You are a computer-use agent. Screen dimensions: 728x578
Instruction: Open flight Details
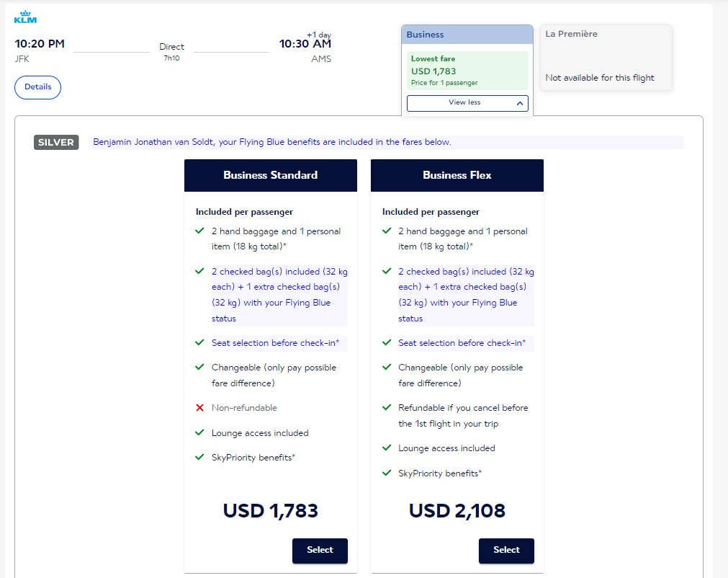point(37,87)
